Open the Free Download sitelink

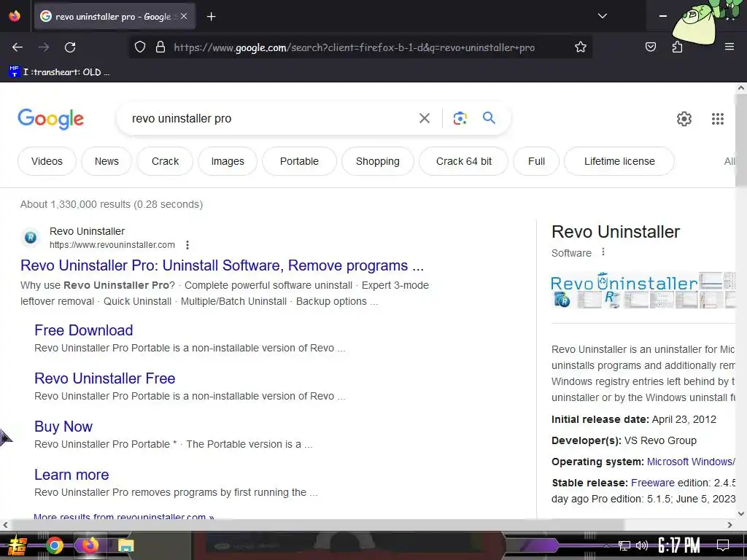click(x=83, y=330)
